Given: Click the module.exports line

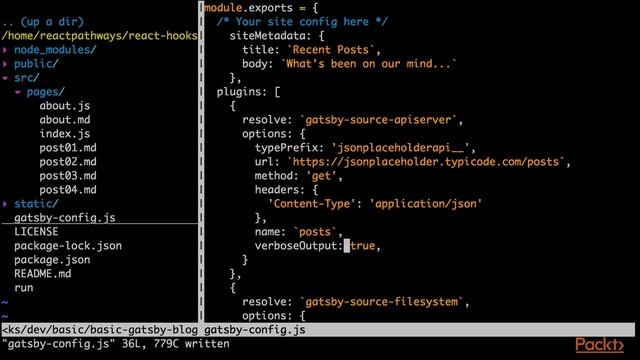Looking at the screenshot, I should (x=261, y=8).
